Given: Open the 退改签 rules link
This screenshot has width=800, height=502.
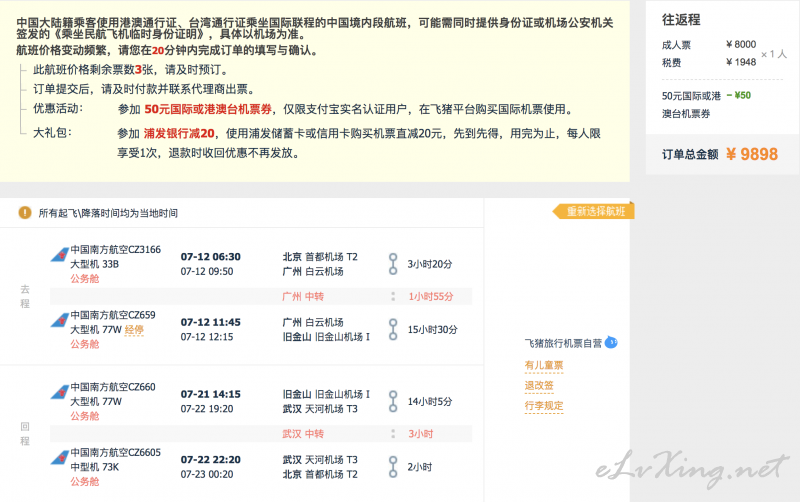Looking at the screenshot, I should pyautogui.click(x=539, y=386).
